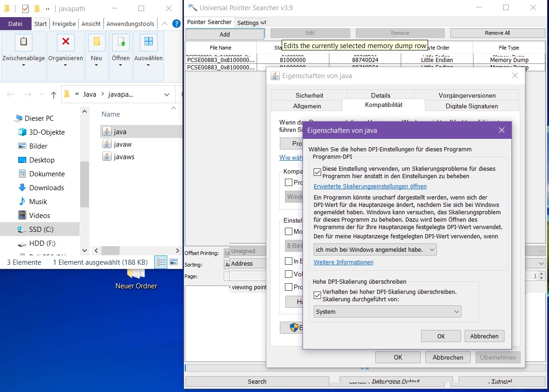The height and width of the screenshot is (392, 549).
Task: Open Allgemein tab in properties dialog
Action: (x=307, y=106)
